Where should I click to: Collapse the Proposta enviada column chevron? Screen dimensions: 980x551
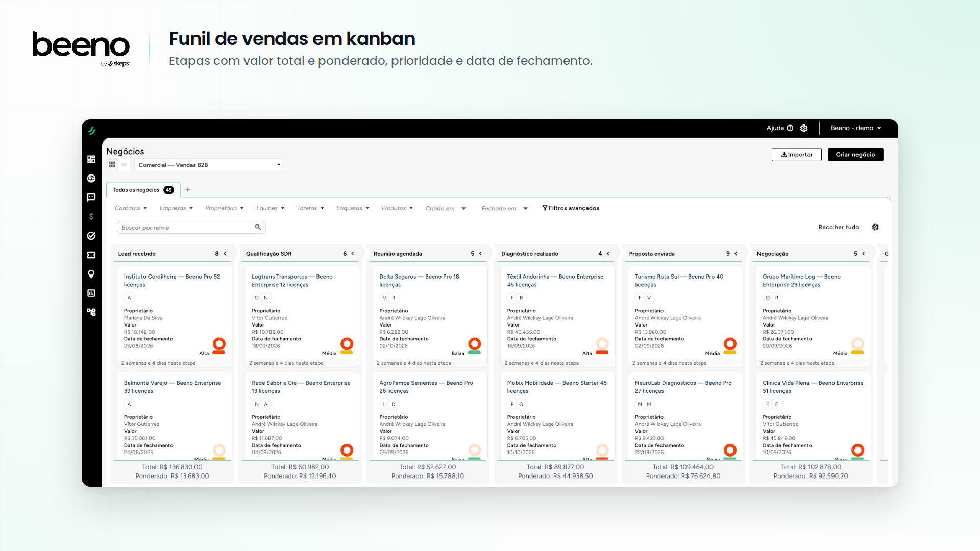[736, 254]
